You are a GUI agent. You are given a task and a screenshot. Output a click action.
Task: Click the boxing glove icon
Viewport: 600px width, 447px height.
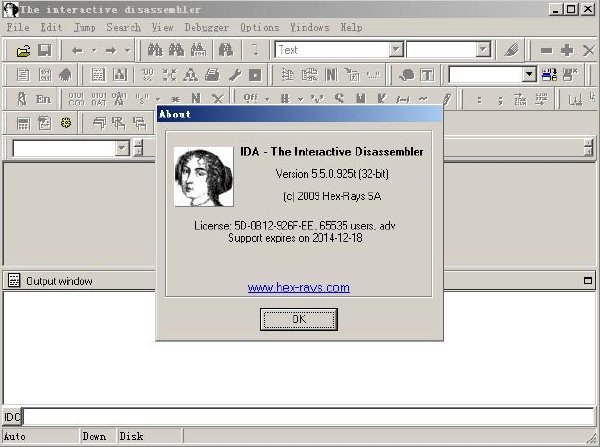(406, 75)
